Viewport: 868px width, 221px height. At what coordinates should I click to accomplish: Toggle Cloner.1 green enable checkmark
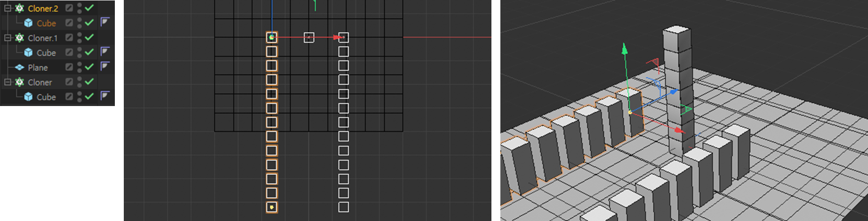[x=89, y=37]
